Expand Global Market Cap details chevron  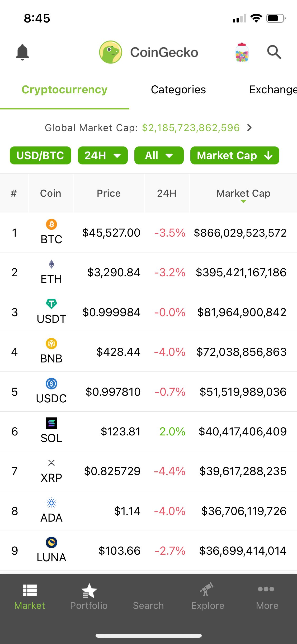click(249, 128)
